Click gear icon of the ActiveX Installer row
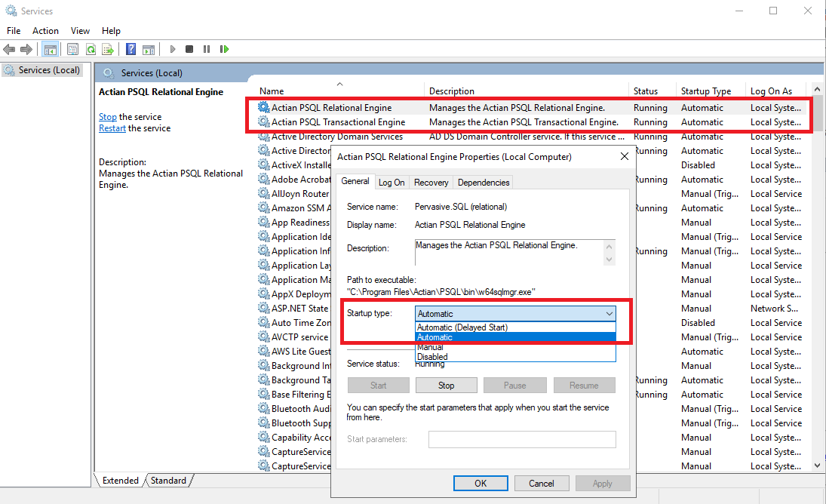The height and width of the screenshot is (504, 826). [263, 164]
